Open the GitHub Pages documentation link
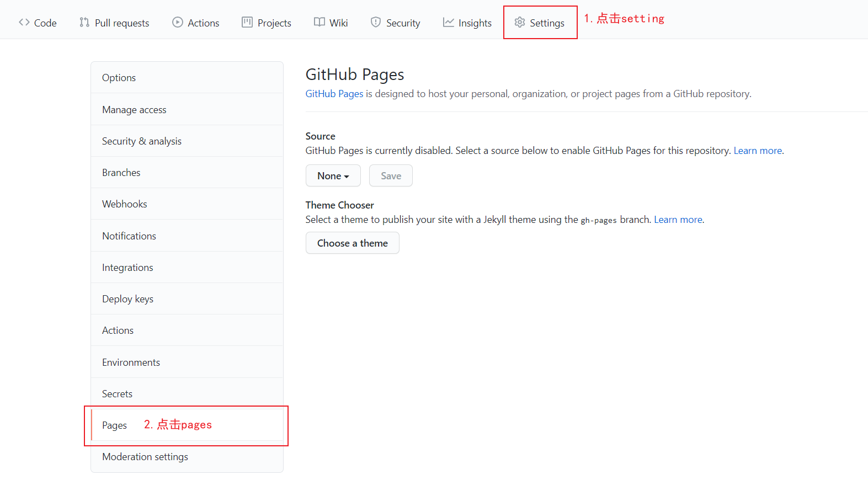The height and width of the screenshot is (480, 868). (334, 94)
